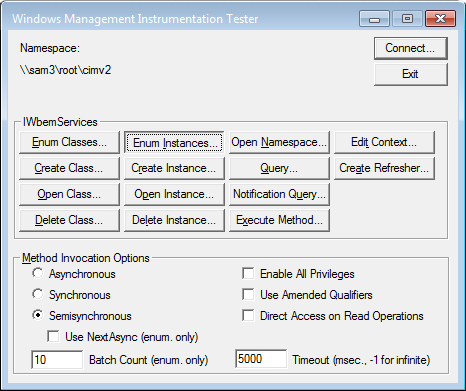Open the Query... dialog
The width and height of the screenshot is (466, 391).
pos(279,168)
